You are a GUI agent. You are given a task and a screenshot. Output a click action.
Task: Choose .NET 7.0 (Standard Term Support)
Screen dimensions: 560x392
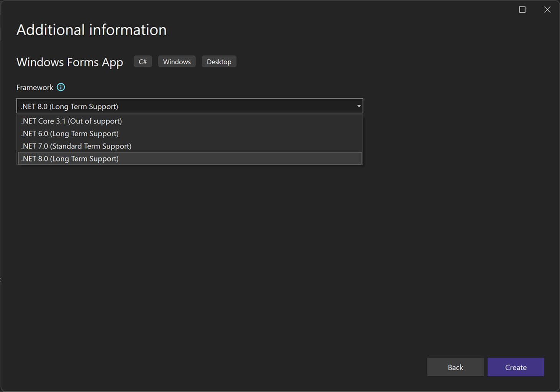(x=75, y=146)
